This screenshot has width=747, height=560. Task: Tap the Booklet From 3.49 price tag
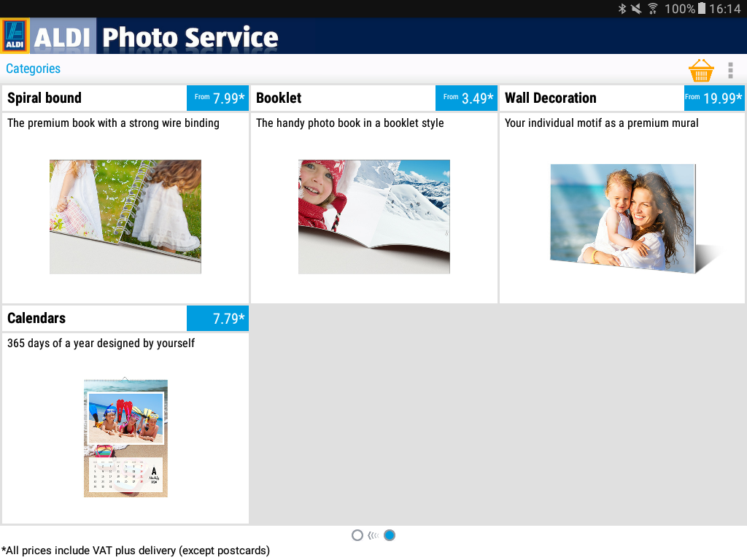[x=466, y=98]
